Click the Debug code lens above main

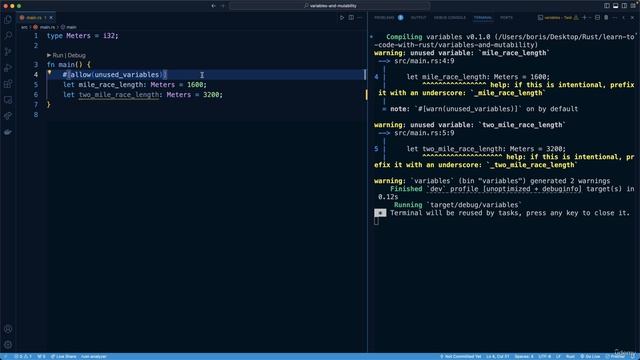77,55
